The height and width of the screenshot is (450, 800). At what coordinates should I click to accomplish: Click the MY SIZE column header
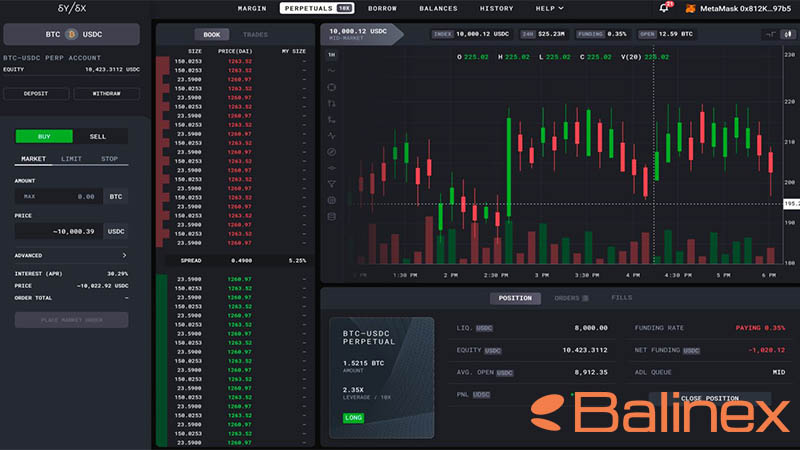(x=294, y=51)
